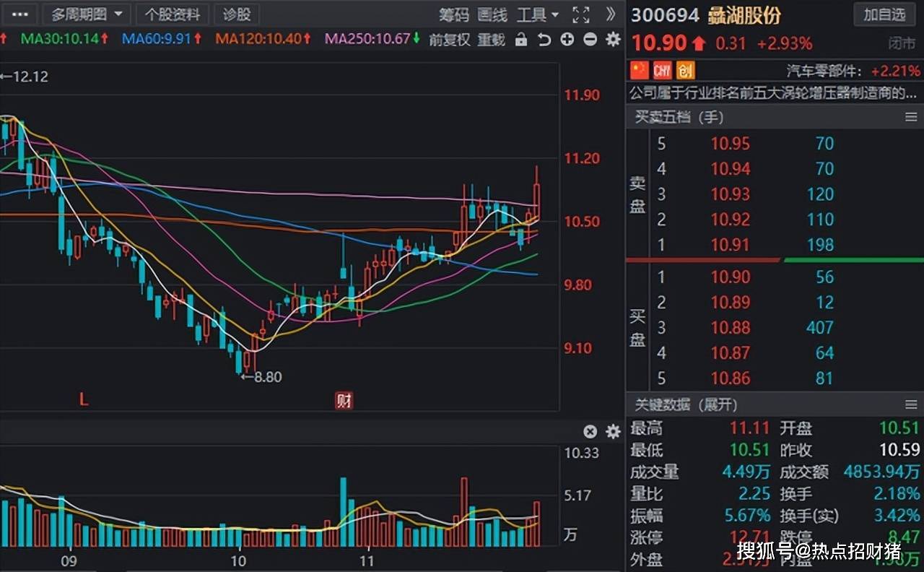Click the 财 financial report marker
The image size is (924, 572).
tap(344, 400)
